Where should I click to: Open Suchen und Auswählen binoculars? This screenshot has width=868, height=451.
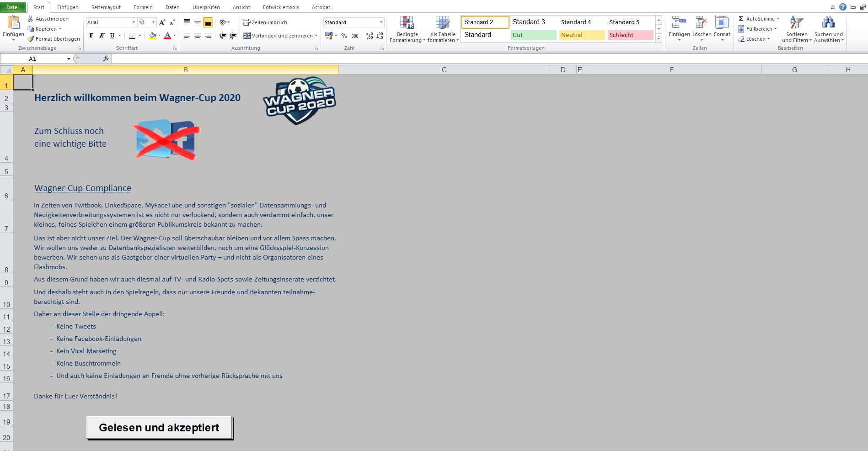[x=828, y=29]
